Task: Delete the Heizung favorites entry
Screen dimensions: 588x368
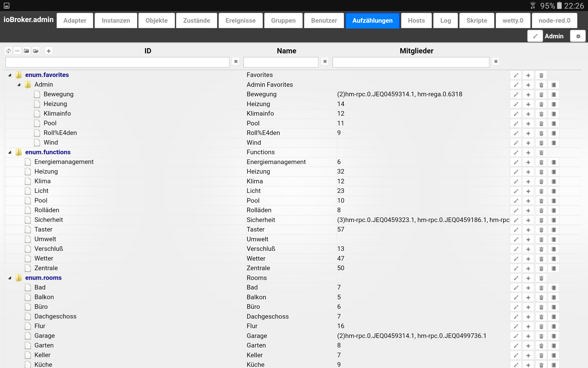Action: [541, 104]
